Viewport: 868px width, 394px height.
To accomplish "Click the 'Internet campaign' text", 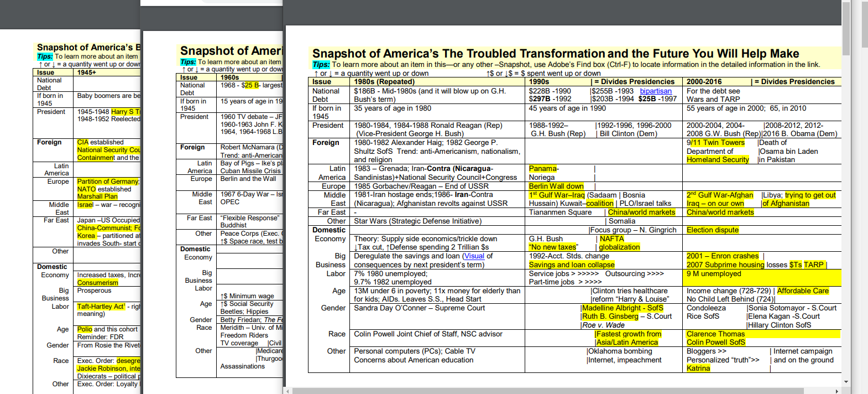I will [803, 351].
